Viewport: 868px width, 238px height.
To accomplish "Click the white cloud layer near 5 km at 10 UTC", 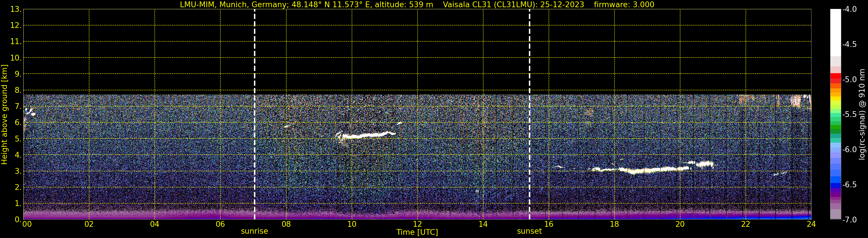I will 367,135.
